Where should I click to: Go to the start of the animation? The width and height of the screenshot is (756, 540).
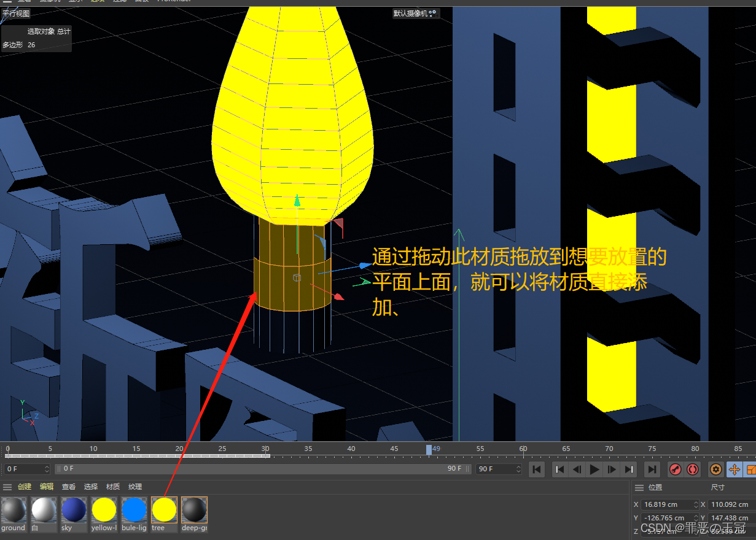537,469
